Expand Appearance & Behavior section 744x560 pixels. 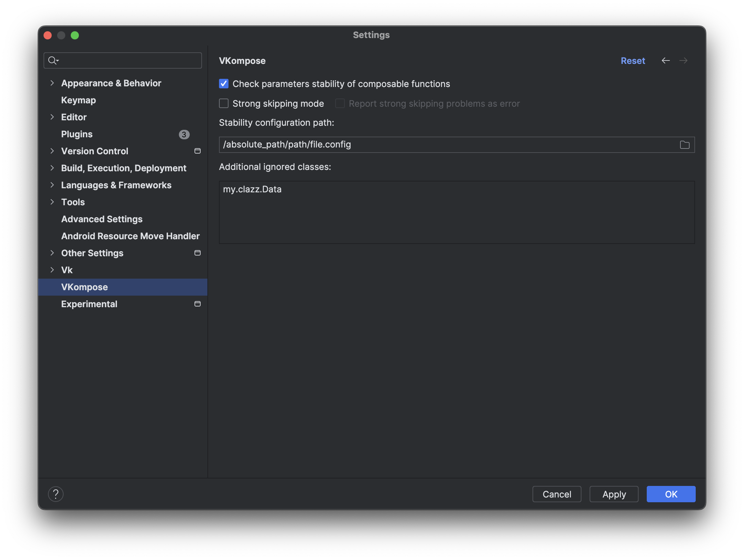pos(52,83)
